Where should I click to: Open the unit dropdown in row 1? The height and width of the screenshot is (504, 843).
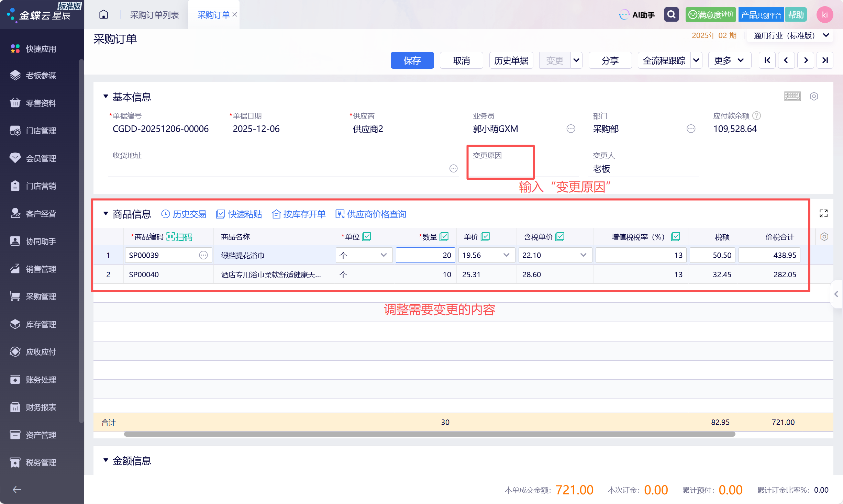(x=364, y=255)
